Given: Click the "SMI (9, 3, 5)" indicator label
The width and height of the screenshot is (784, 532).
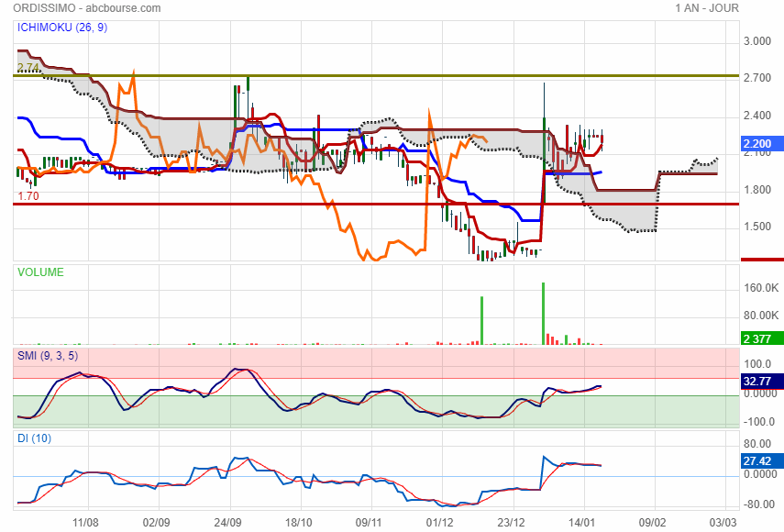Looking at the screenshot, I should [48, 356].
